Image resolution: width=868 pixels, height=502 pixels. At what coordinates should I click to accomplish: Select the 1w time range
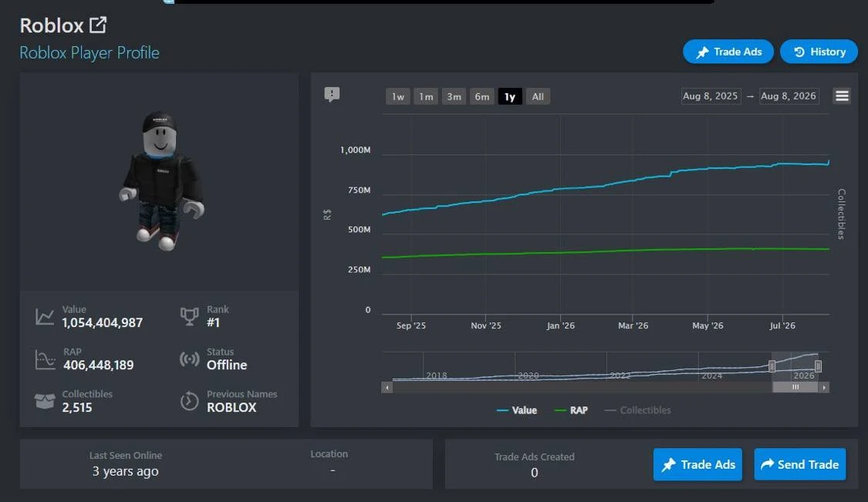point(397,97)
